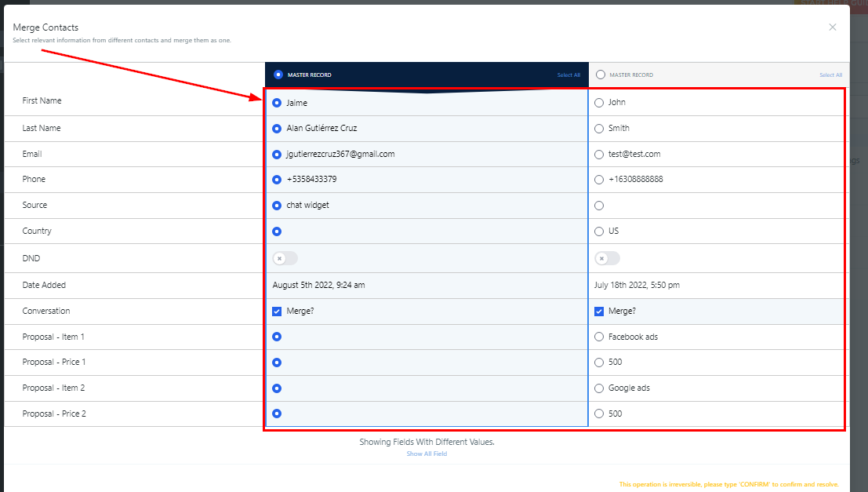The width and height of the screenshot is (868, 492).
Task: Click the First Name field label
Action: (42, 100)
